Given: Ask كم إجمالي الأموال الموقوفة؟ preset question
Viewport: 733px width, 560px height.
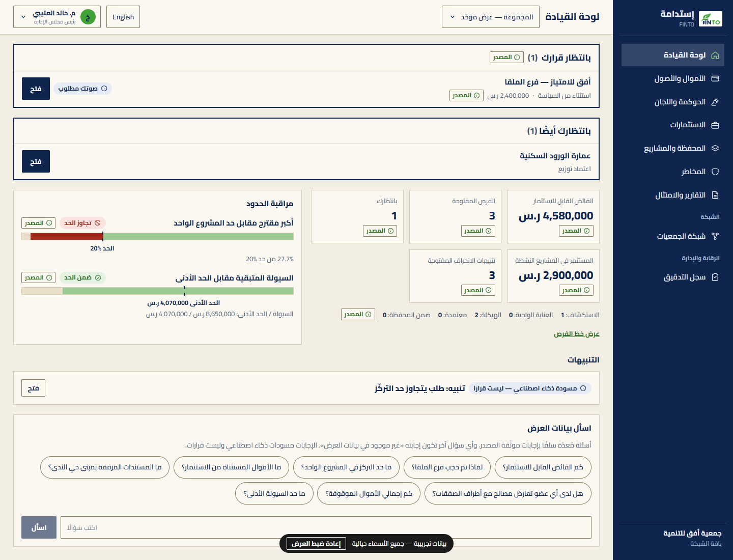Looking at the screenshot, I should pos(369,493).
